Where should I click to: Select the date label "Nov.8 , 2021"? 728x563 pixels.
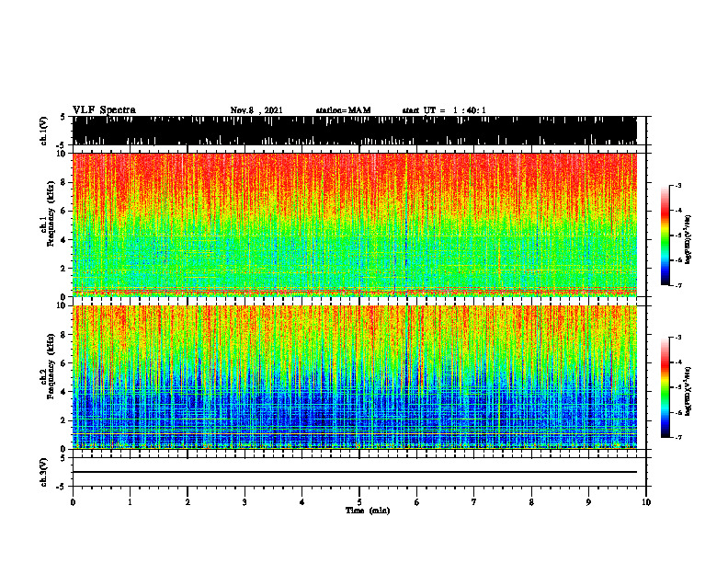256,110
